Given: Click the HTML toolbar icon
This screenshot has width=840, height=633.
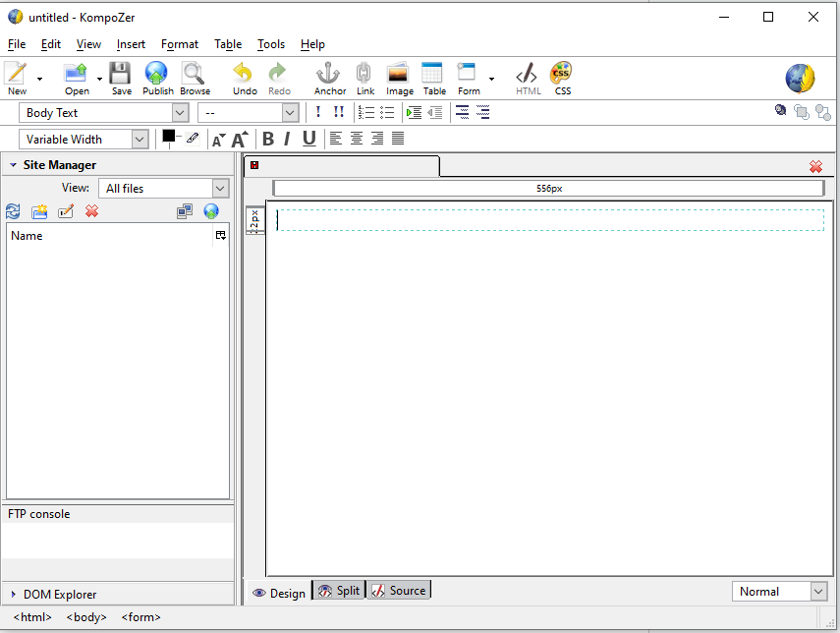Looking at the screenshot, I should [528, 79].
